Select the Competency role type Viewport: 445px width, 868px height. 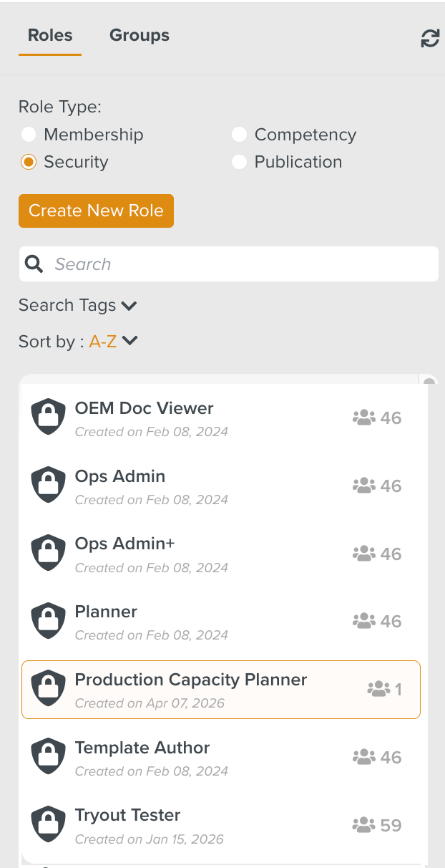239,135
